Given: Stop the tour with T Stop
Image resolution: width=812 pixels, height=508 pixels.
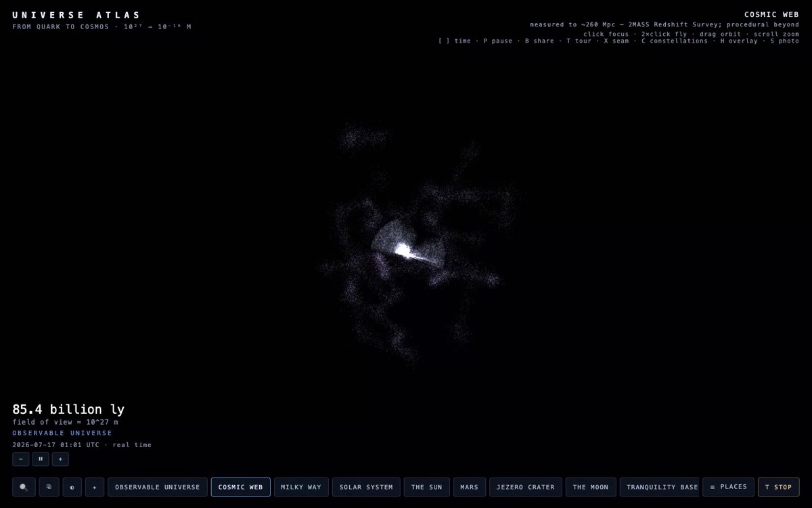Looking at the screenshot, I should point(778,487).
